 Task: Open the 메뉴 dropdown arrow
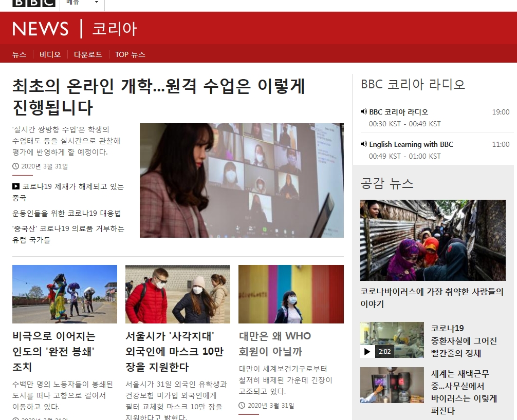[x=96, y=2]
